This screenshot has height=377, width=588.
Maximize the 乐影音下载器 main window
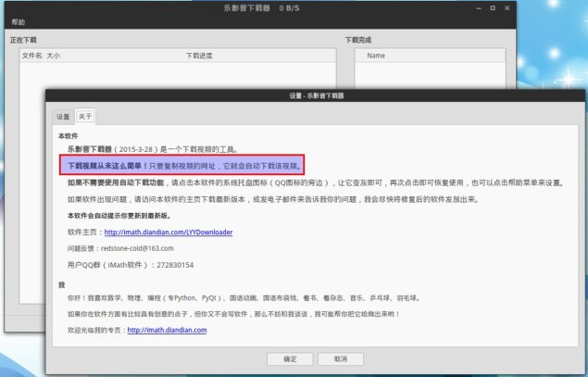click(493, 8)
